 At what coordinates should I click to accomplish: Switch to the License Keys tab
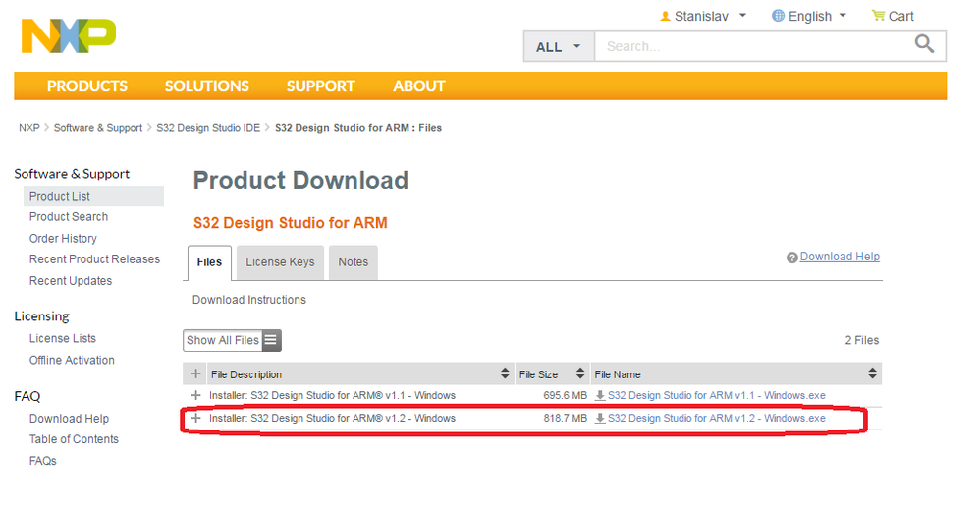pos(280,262)
